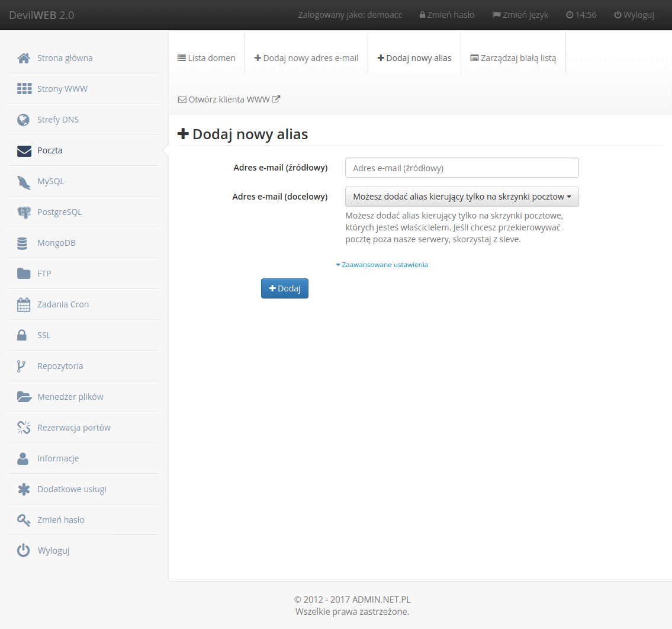
Task: Open the Menedżer plików folder icon
Action: coord(24,397)
